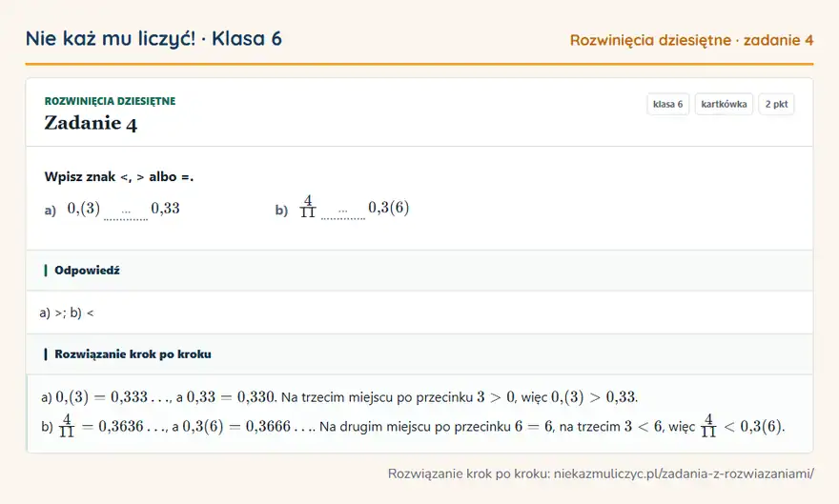Click the '2 pkt' tag
839x504 pixels.
click(776, 104)
